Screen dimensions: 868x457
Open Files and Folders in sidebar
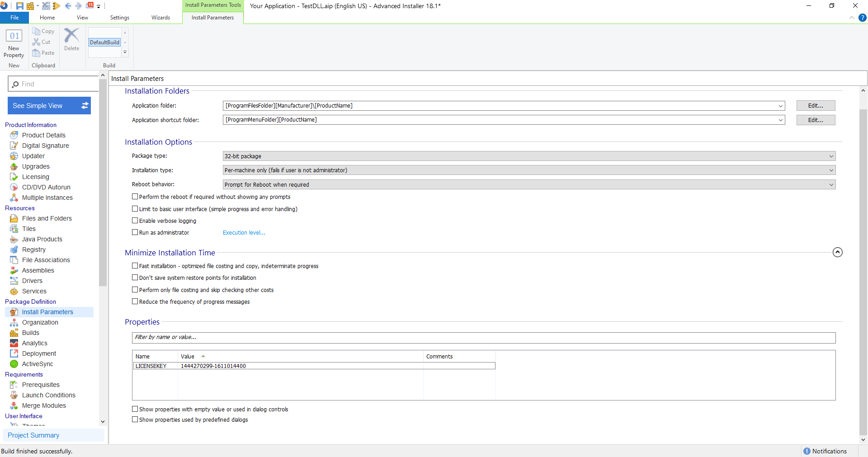(x=47, y=218)
